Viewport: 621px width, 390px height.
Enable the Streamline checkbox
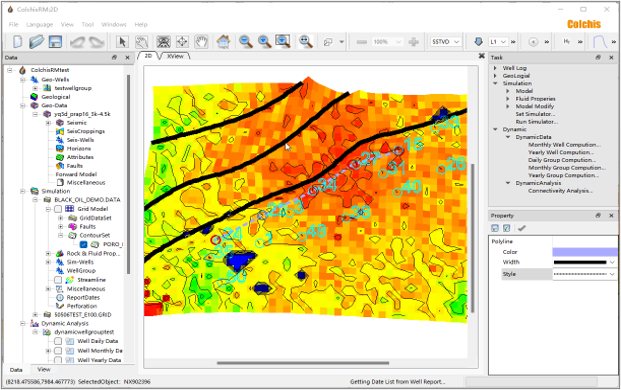[x=58, y=280]
